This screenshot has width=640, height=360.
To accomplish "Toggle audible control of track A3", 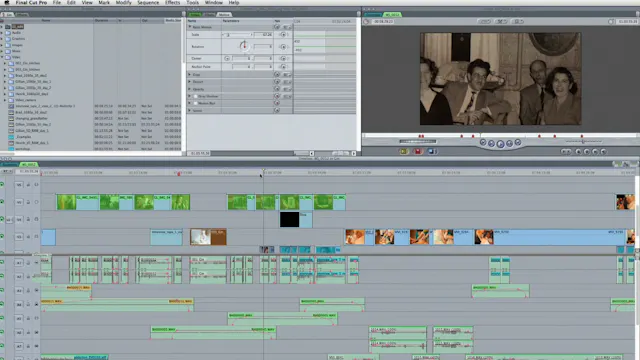I will click(2, 290).
